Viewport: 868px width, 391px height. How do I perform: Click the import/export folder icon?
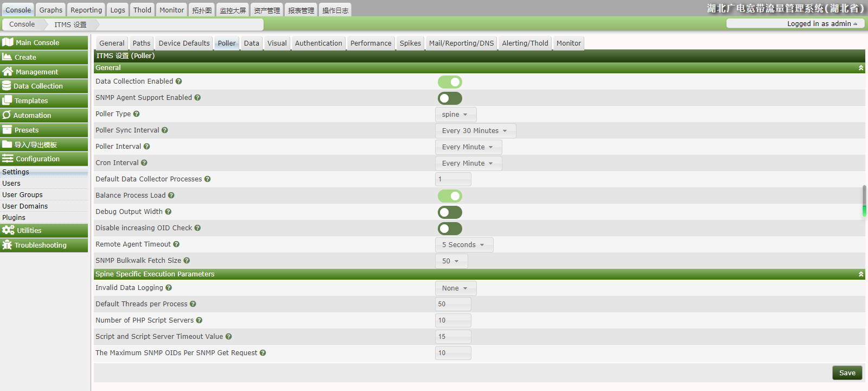point(7,144)
